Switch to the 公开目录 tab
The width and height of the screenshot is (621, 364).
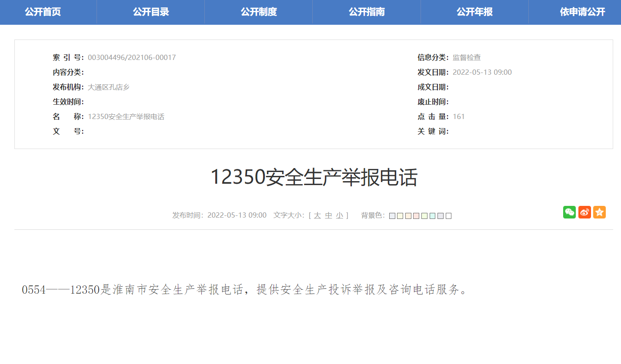150,12
